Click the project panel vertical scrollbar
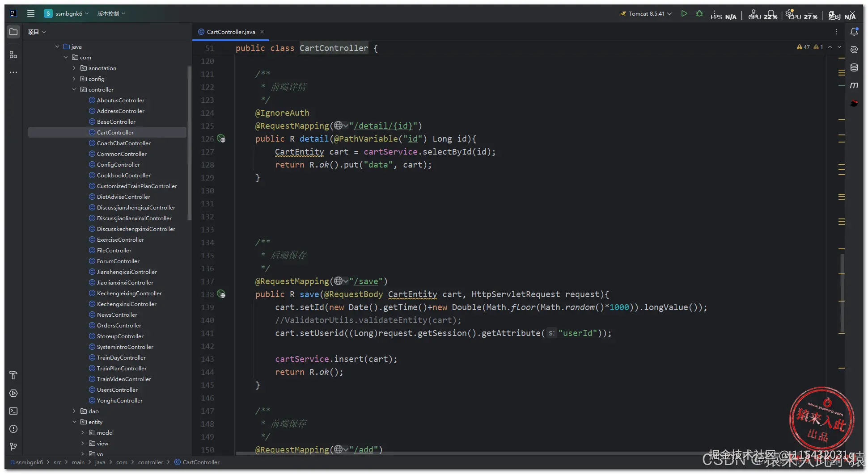 [189, 143]
